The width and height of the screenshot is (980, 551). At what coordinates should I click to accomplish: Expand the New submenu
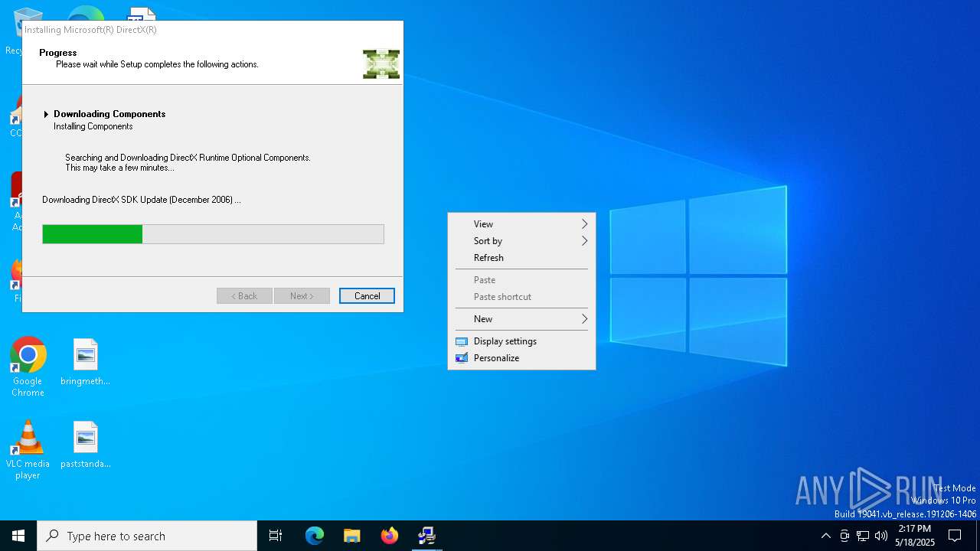521,319
